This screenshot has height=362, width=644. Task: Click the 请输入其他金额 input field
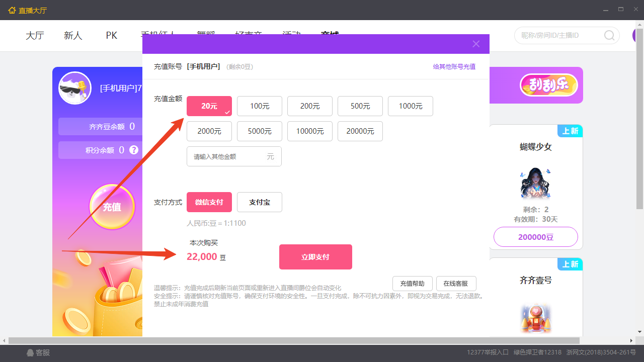[x=229, y=156]
